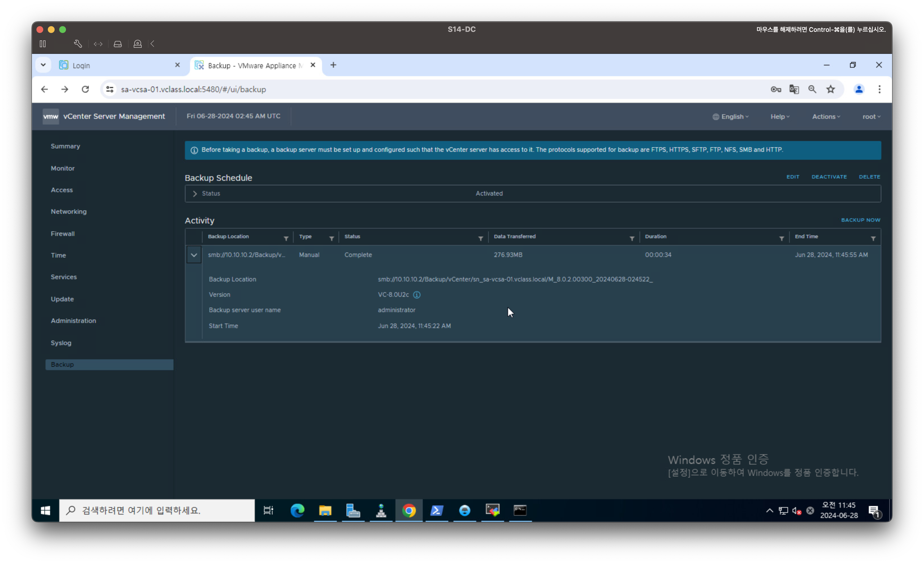The height and width of the screenshot is (564, 924).
Task: Open the root user dropdown menu
Action: point(871,117)
